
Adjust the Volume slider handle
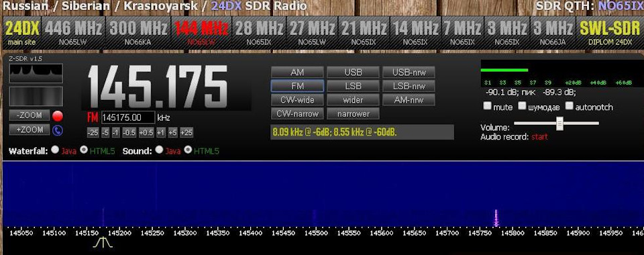point(559,123)
